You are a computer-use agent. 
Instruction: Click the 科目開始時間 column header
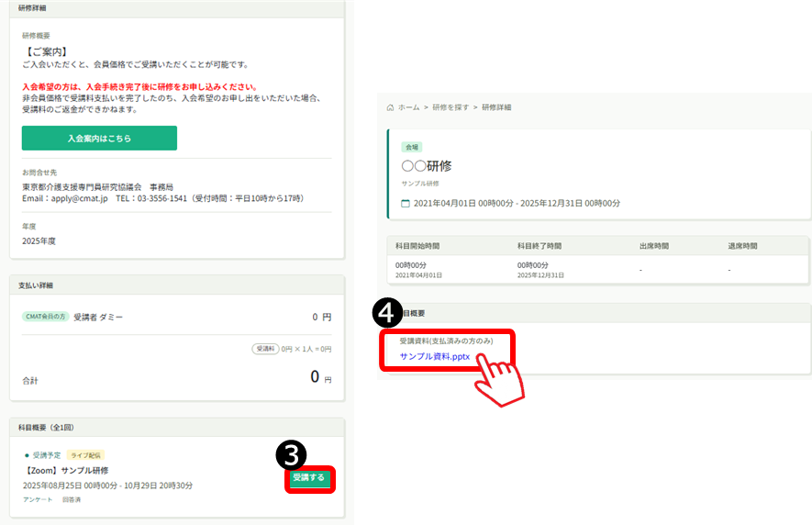417,246
